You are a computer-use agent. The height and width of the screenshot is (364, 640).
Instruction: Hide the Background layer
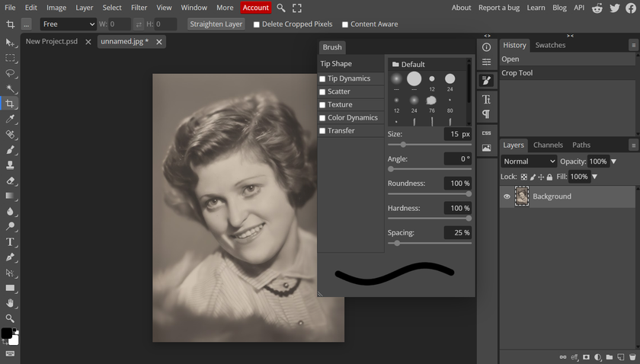pos(507,196)
